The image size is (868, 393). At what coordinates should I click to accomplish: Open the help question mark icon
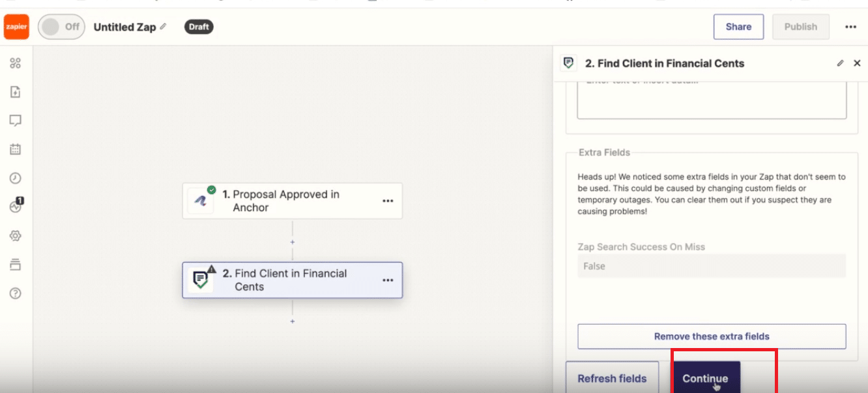pos(16,293)
